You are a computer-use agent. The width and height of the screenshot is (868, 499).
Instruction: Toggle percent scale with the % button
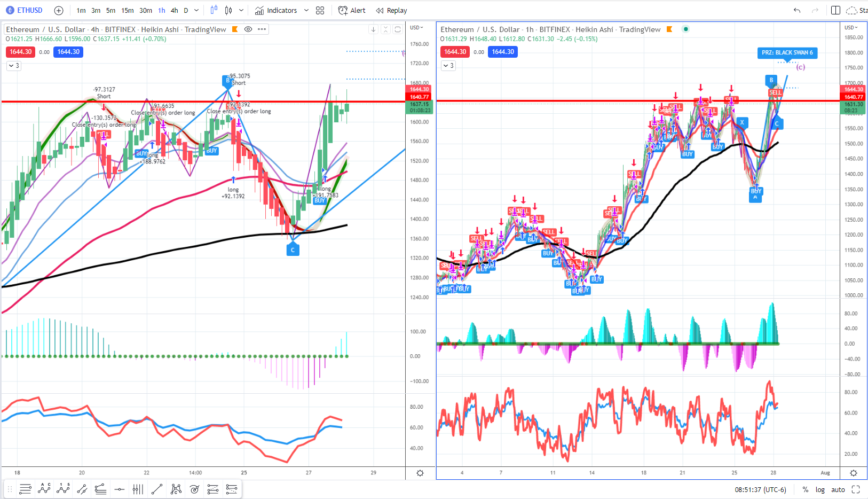coord(805,489)
